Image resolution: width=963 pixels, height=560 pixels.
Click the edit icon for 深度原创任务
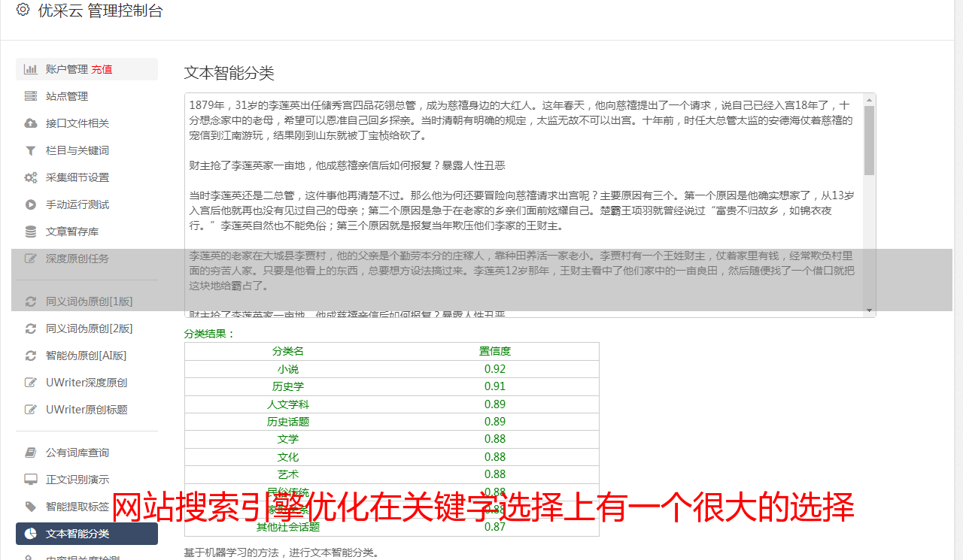[31, 259]
